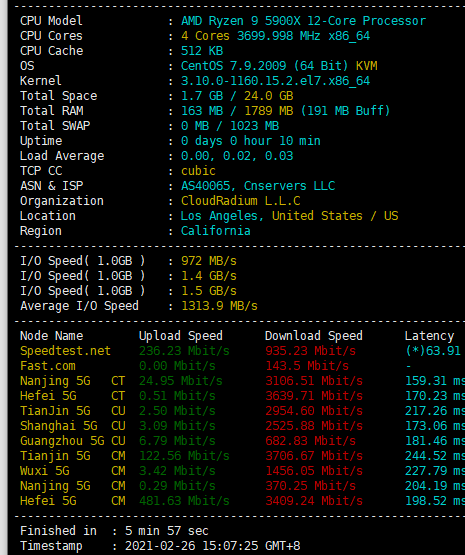Select the Timestamp 2021-02-26 15:07:25 GMT+8

click(x=212, y=546)
